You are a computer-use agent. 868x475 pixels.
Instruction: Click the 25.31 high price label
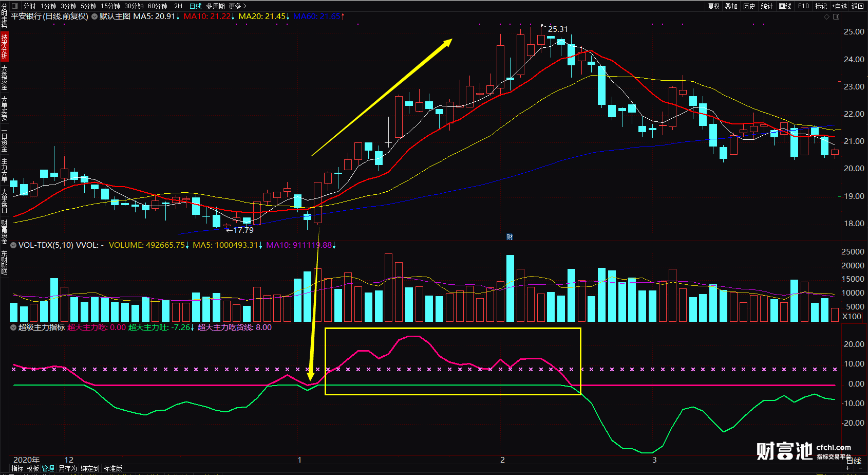pyautogui.click(x=558, y=29)
